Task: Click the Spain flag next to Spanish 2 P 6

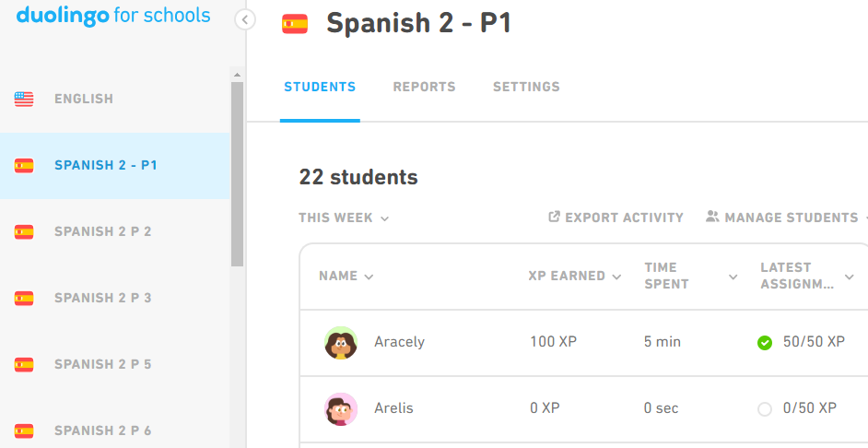Action: [x=24, y=430]
